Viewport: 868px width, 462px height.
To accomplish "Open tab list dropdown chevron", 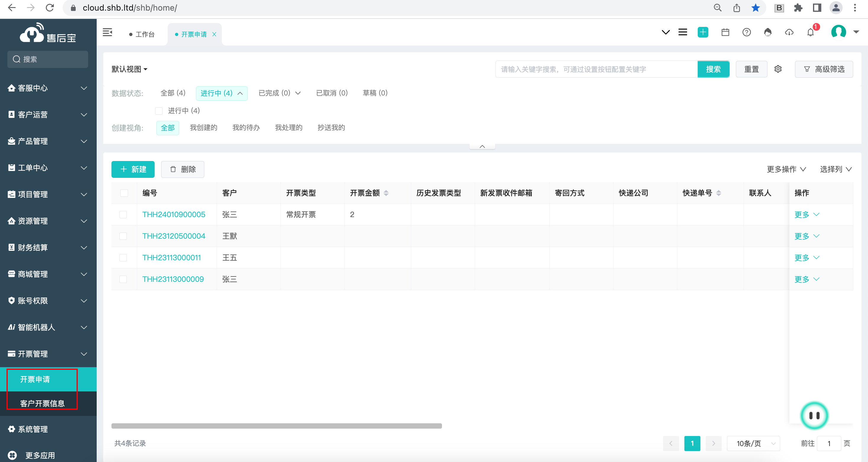I will click(x=665, y=32).
